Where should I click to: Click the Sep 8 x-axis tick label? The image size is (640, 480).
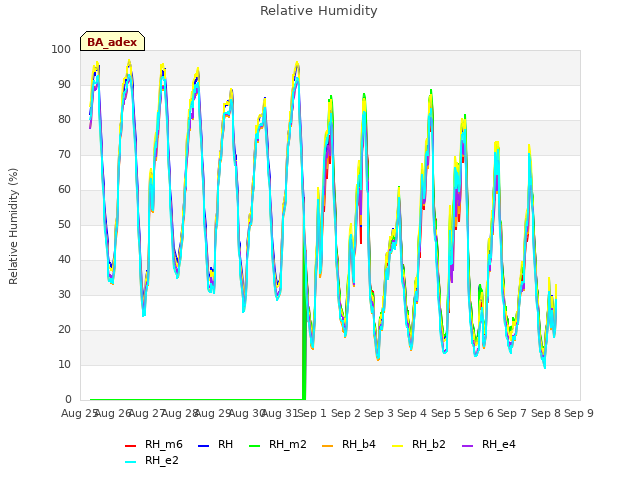[x=545, y=413]
